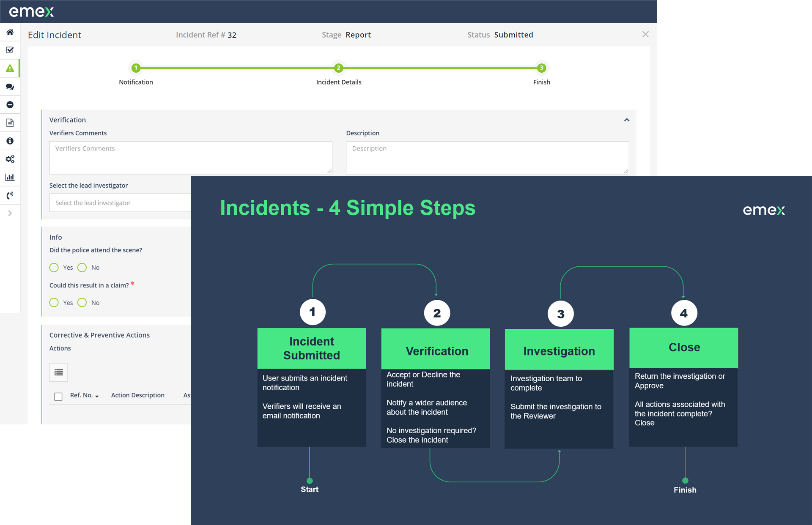The height and width of the screenshot is (525, 812).
Task: Tick the select-all checkbox beside Ref. No.
Action: [58, 396]
